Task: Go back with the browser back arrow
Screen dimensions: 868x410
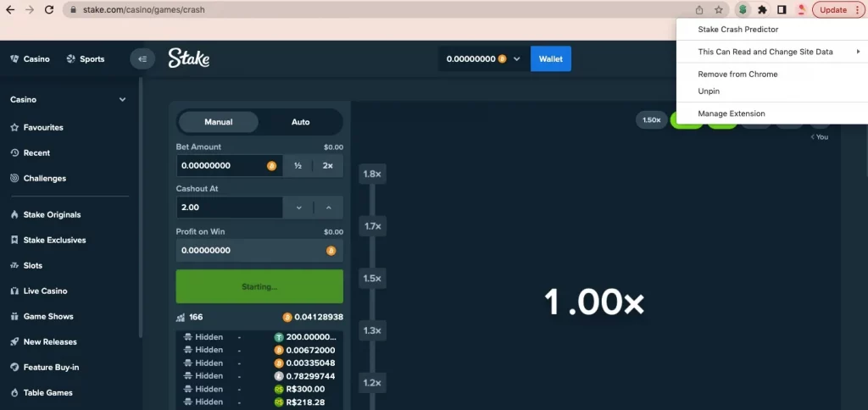Action: (10, 10)
